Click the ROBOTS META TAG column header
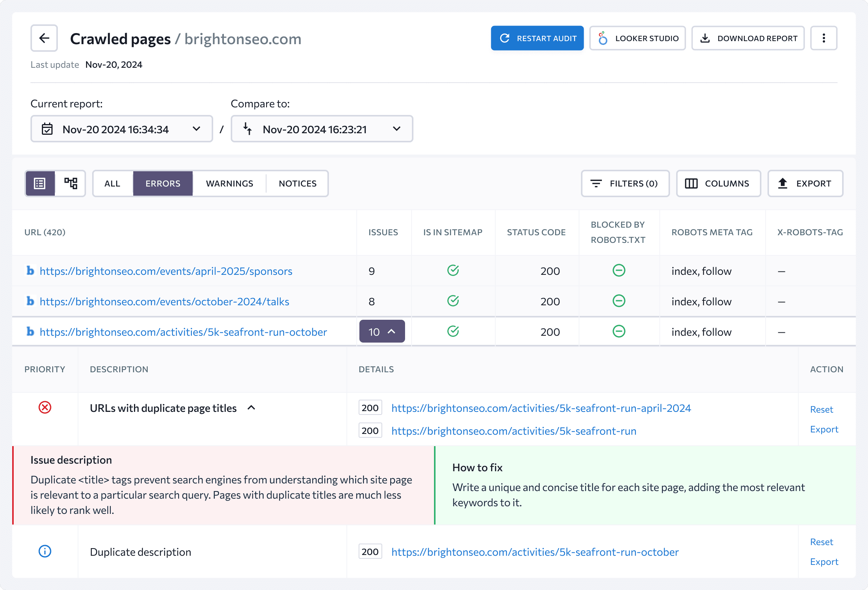The image size is (868, 590). point(712,232)
